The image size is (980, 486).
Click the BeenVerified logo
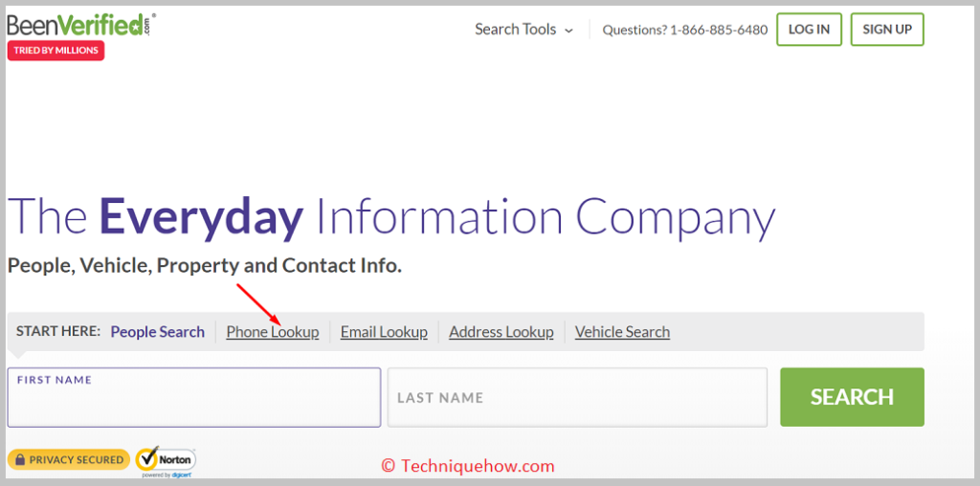pos(81,26)
